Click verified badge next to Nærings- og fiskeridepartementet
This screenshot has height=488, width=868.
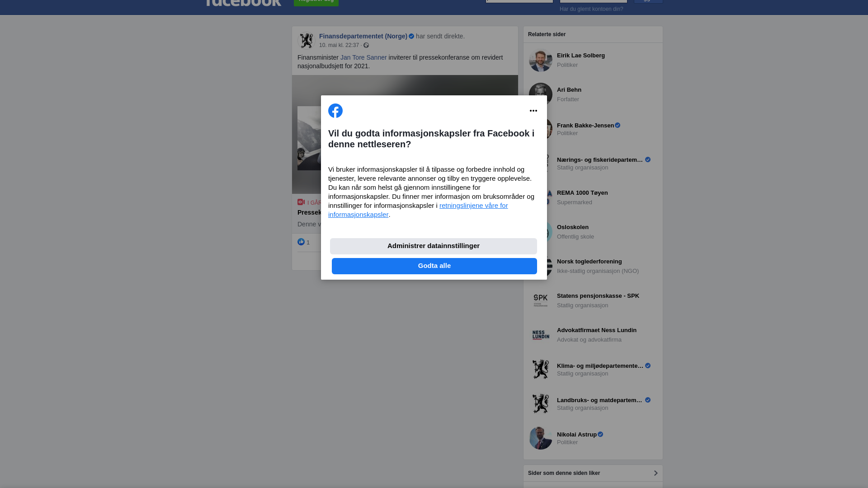[x=648, y=160]
